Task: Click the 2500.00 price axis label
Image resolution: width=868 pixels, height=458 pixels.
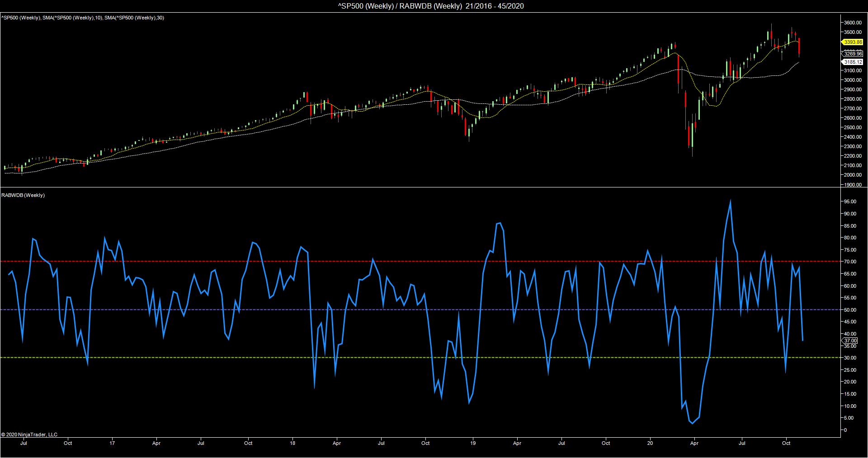Action: 853,127
